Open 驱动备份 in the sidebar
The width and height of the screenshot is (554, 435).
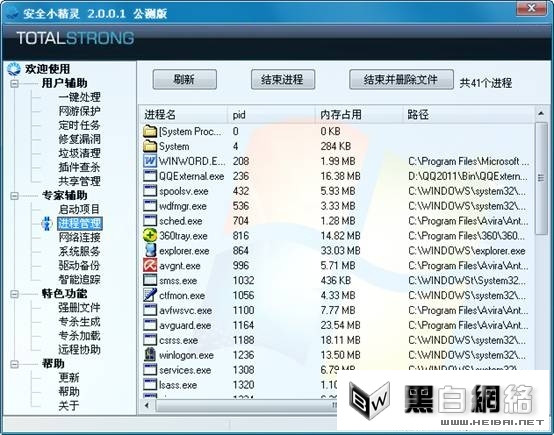79,265
